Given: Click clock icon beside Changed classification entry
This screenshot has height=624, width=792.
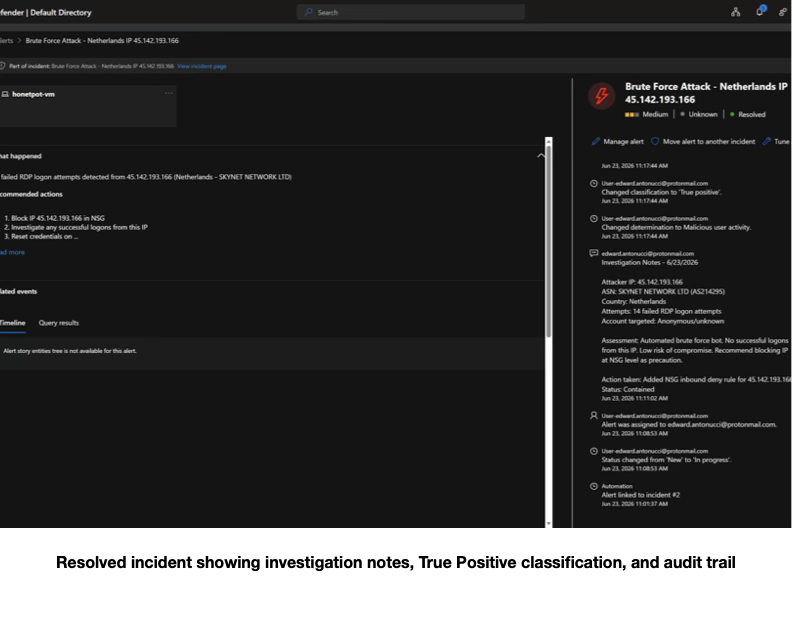Looking at the screenshot, I should (594, 183).
